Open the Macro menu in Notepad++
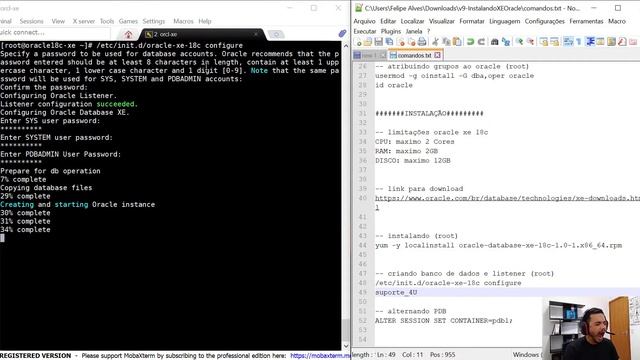This screenshot has width=640, height=360. click(x=617, y=21)
